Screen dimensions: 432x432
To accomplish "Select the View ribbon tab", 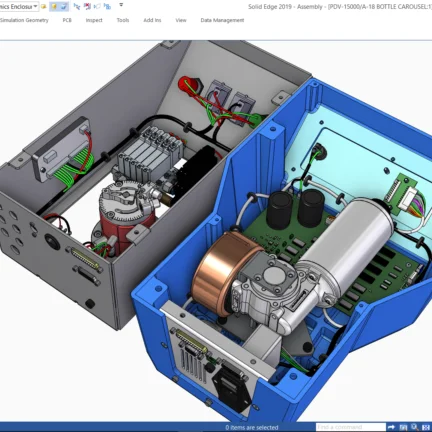I will click(x=181, y=20).
